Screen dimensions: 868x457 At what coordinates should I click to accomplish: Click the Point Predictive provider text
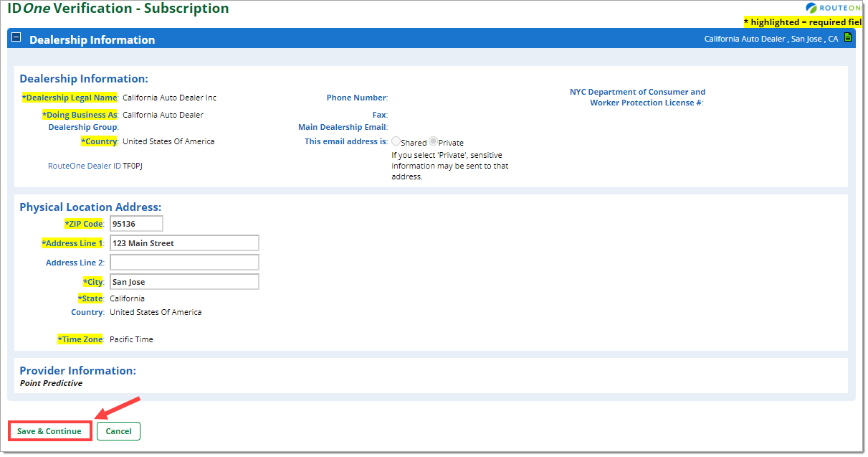51,383
